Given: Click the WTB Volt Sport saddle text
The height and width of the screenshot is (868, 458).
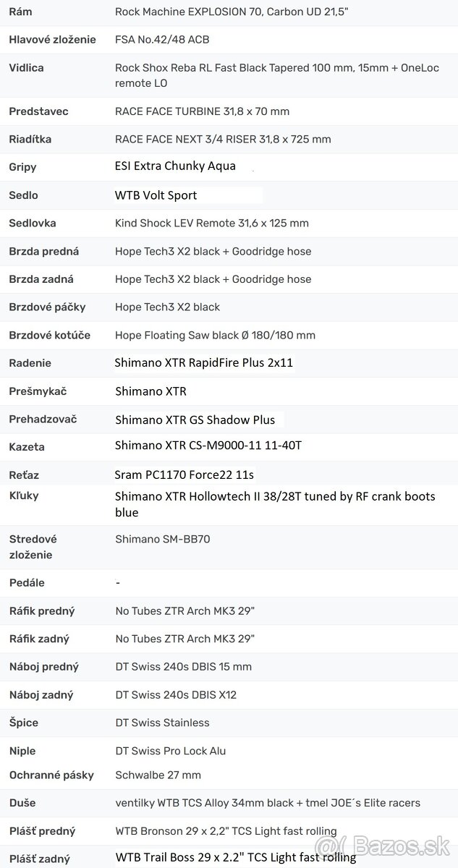Looking at the screenshot, I should [156, 195].
